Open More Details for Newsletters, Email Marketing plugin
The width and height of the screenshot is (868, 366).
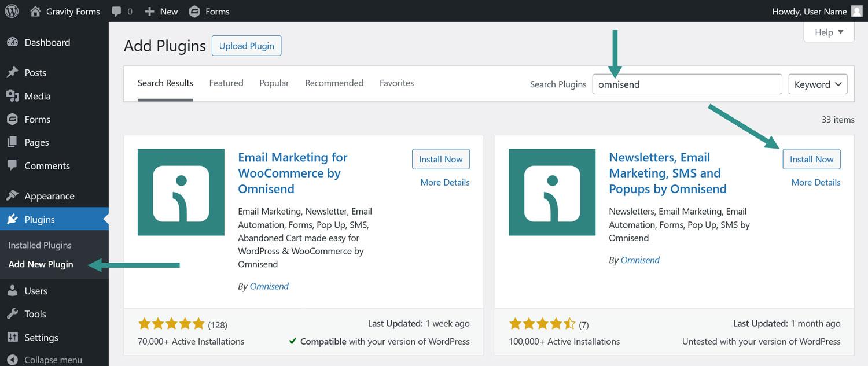816,183
